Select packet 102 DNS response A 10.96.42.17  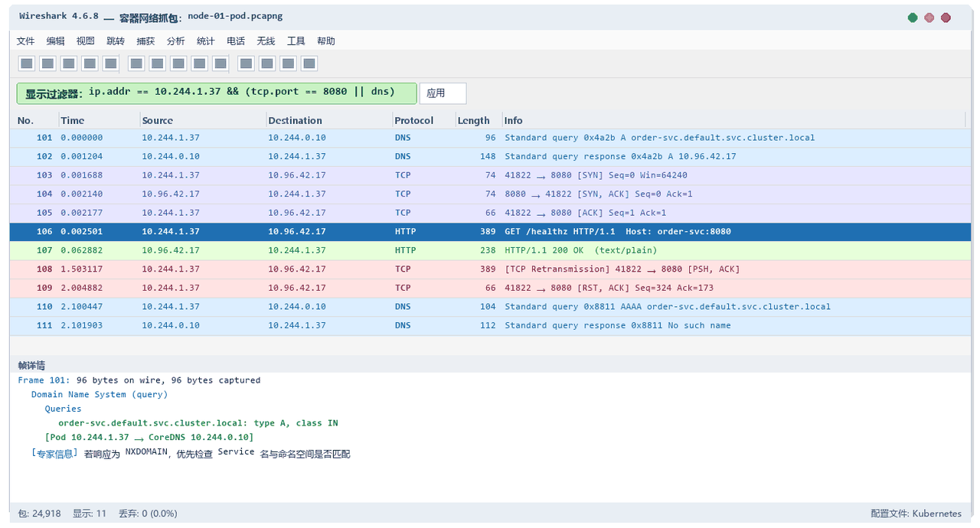click(x=490, y=156)
